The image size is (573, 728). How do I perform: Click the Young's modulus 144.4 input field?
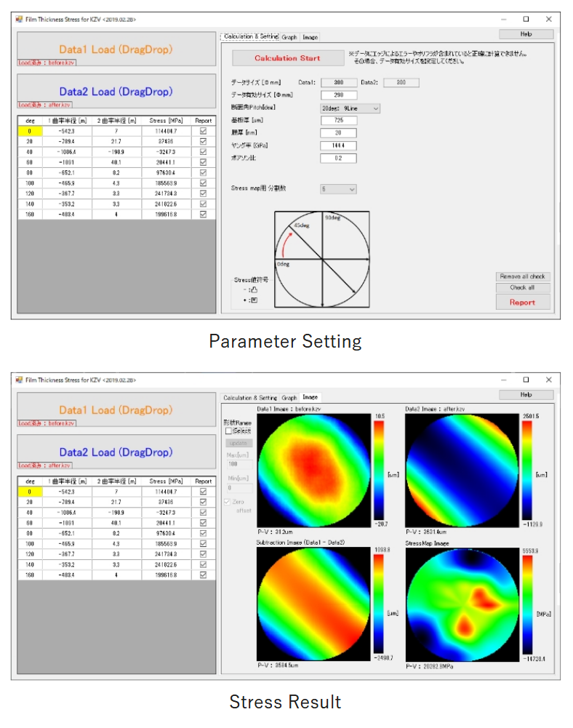[338, 145]
